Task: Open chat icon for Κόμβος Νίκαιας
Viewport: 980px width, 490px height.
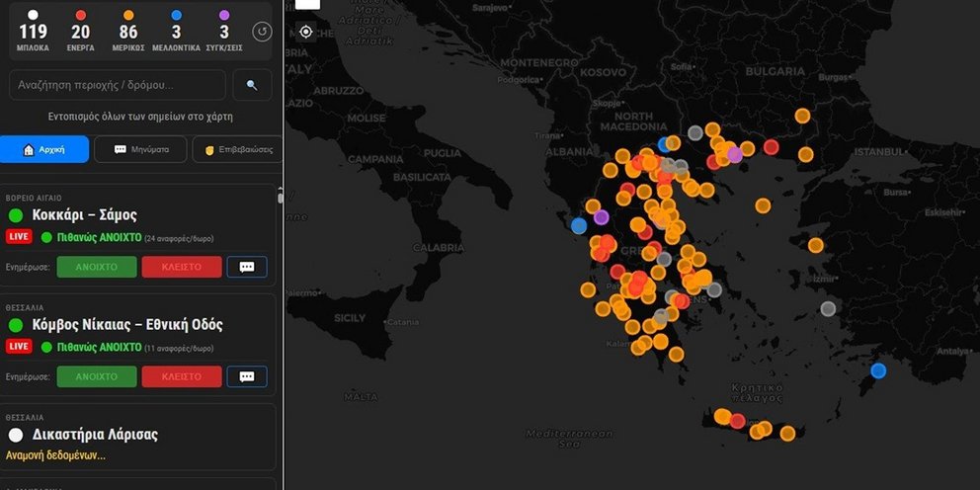Action: coord(247,376)
